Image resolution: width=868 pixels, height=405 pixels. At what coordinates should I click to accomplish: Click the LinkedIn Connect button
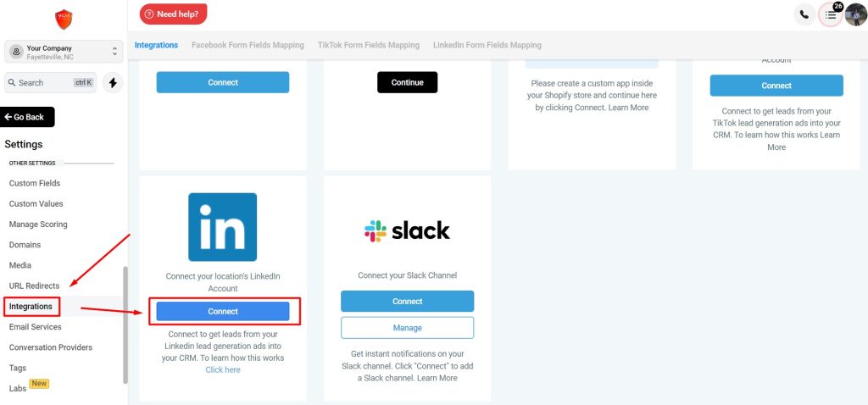coord(223,311)
